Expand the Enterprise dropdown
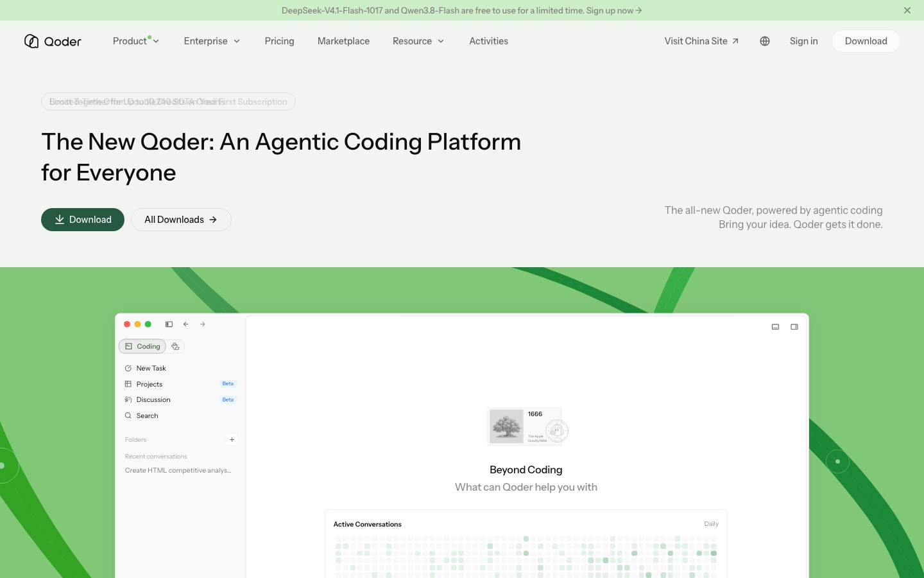The width and height of the screenshot is (924, 578). (x=212, y=41)
